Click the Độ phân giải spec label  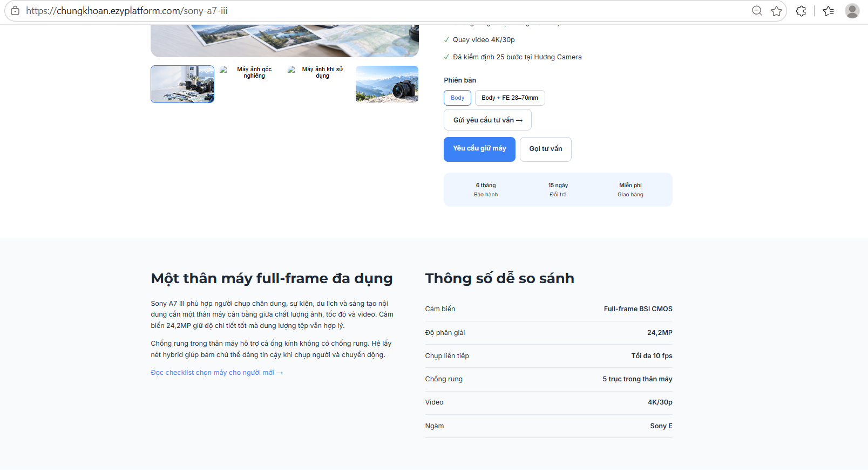pos(445,333)
